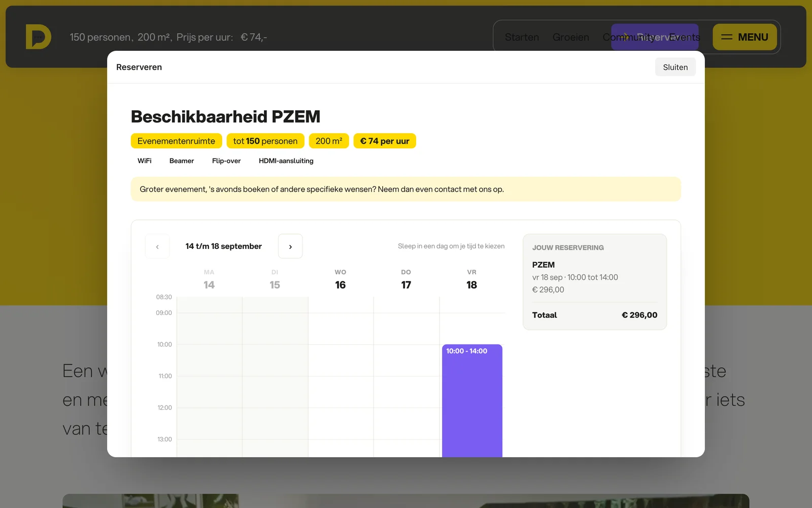This screenshot has width=812, height=508.
Task: Click the Totaal € 296,00 amount
Action: click(639, 315)
